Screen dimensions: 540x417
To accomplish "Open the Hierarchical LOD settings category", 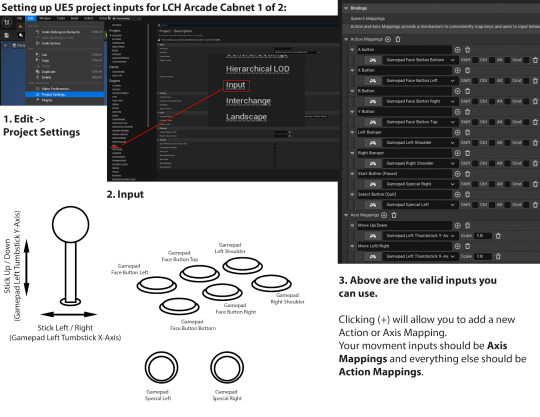I will tap(258, 69).
